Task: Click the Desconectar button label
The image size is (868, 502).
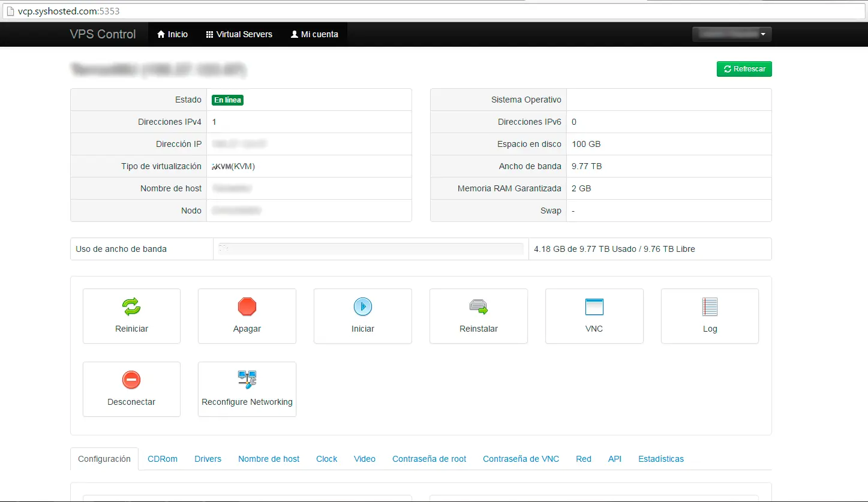Action: pos(131,402)
